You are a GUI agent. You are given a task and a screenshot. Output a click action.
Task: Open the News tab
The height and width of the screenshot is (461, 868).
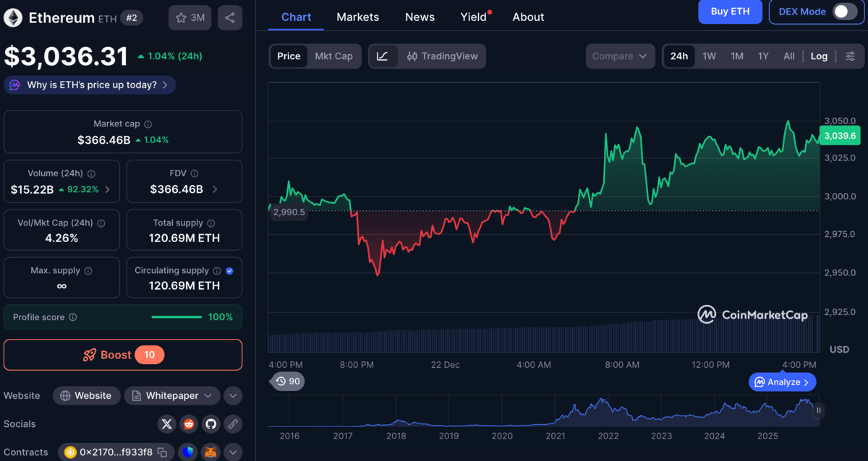(420, 17)
